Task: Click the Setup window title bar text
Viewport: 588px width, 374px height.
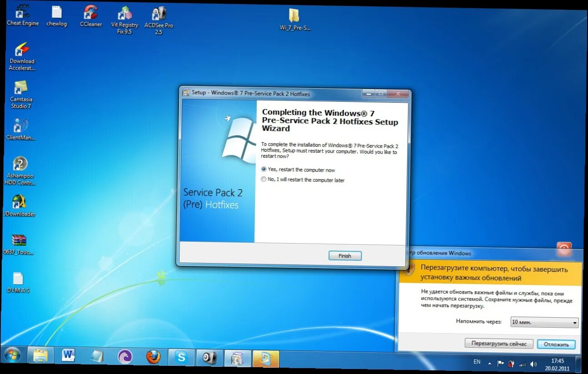Action: (251, 93)
